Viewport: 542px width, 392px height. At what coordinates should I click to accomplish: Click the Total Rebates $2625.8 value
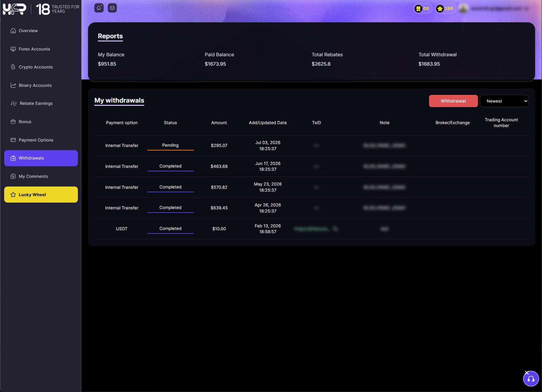point(321,64)
